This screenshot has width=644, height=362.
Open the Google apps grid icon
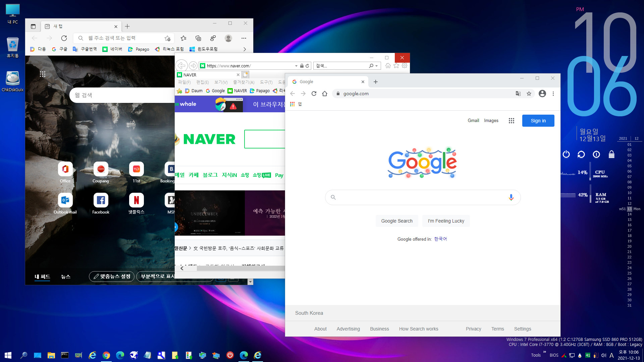click(x=511, y=121)
